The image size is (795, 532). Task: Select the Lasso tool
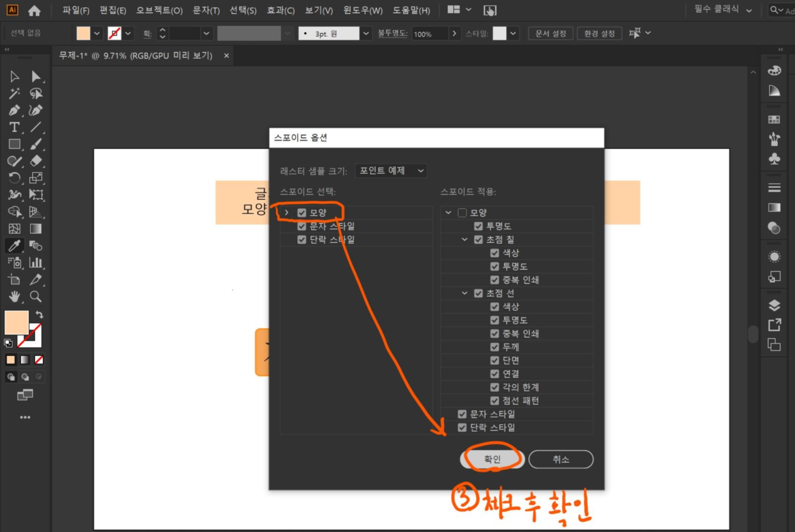[x=36, y=93]
